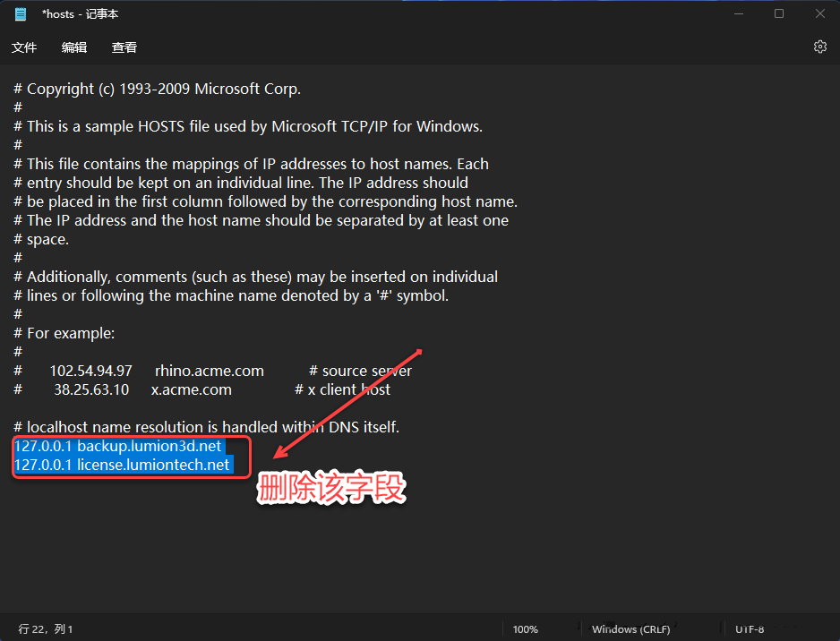The width and height of the screenshot is (840, 641).
Task: Place cursor in the backup.lumion3d.net line
Action: [x=149, y=446]
